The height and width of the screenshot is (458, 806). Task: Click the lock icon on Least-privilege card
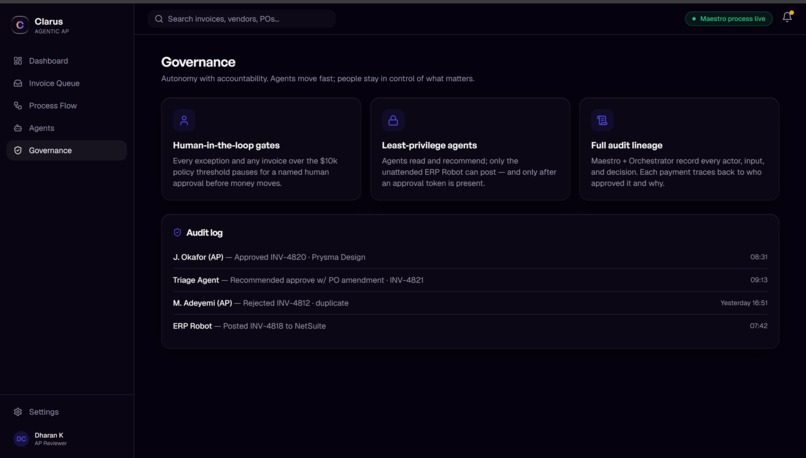[x=393, y=120]
